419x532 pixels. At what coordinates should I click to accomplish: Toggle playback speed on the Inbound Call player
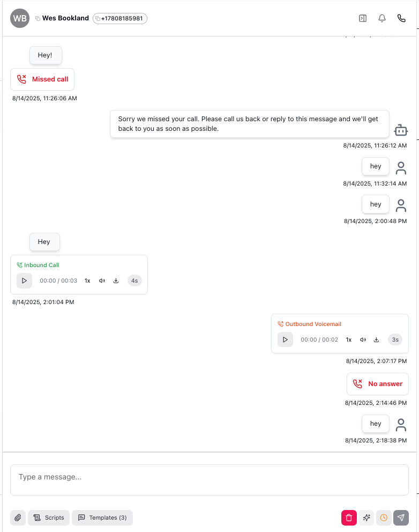click(87, 280)
